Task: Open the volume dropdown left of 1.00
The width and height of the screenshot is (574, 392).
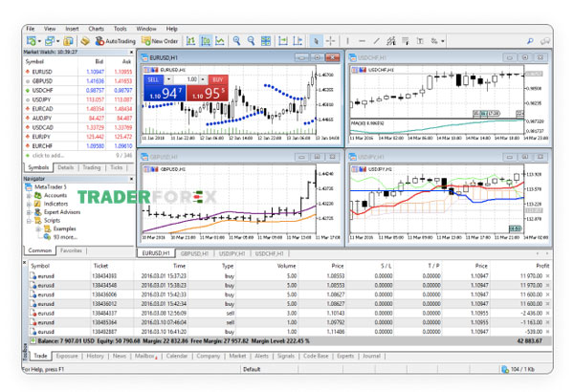Action: 168,79
